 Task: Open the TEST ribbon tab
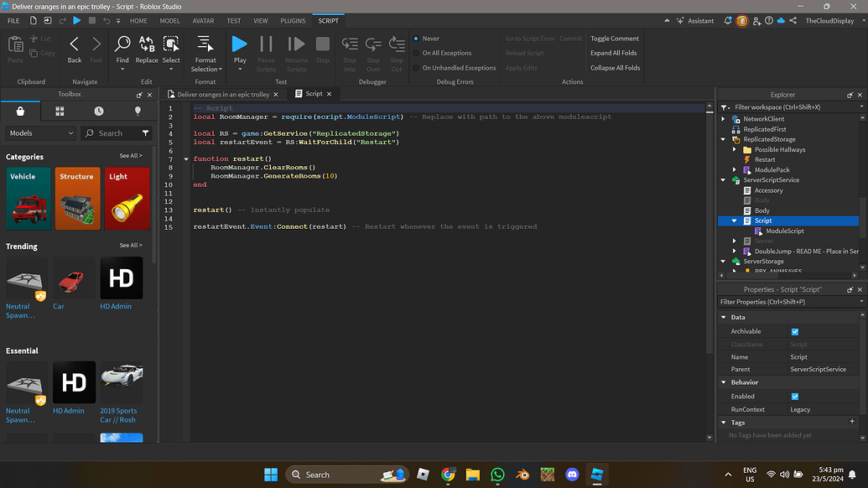click(x=234, y=20)
